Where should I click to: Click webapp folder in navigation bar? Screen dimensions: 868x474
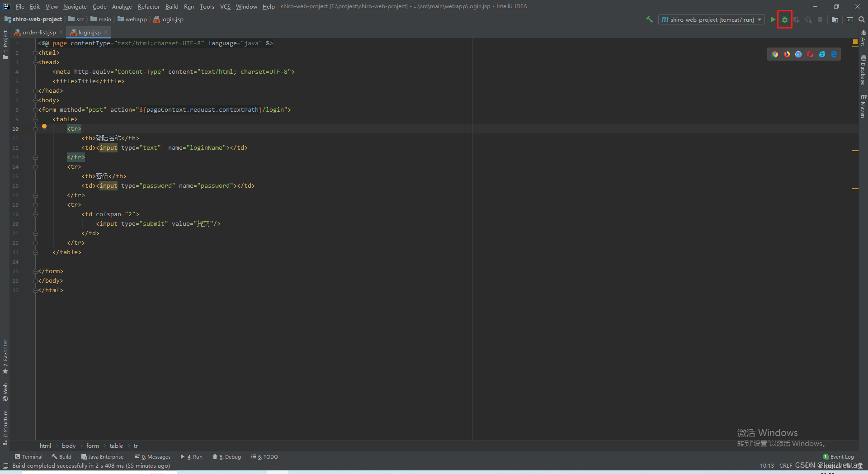(132, 19)
